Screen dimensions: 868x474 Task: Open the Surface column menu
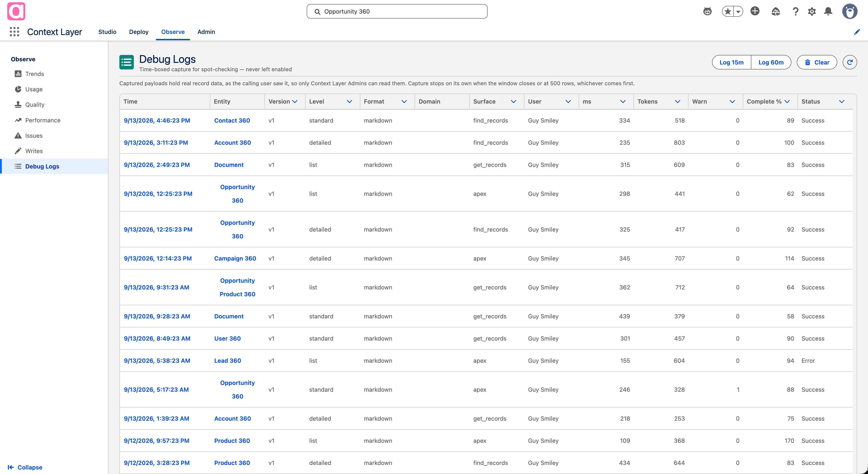point(514,102)
